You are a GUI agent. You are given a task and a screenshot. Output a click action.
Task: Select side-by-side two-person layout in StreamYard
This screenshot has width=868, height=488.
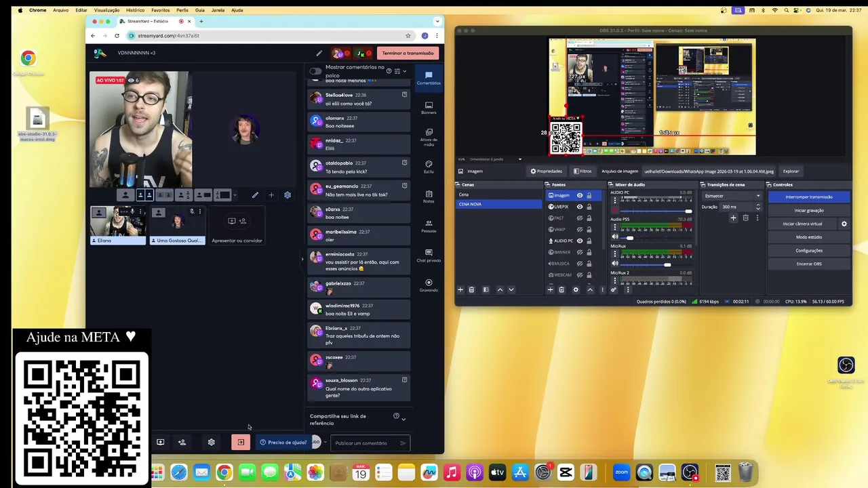point(144,195)
